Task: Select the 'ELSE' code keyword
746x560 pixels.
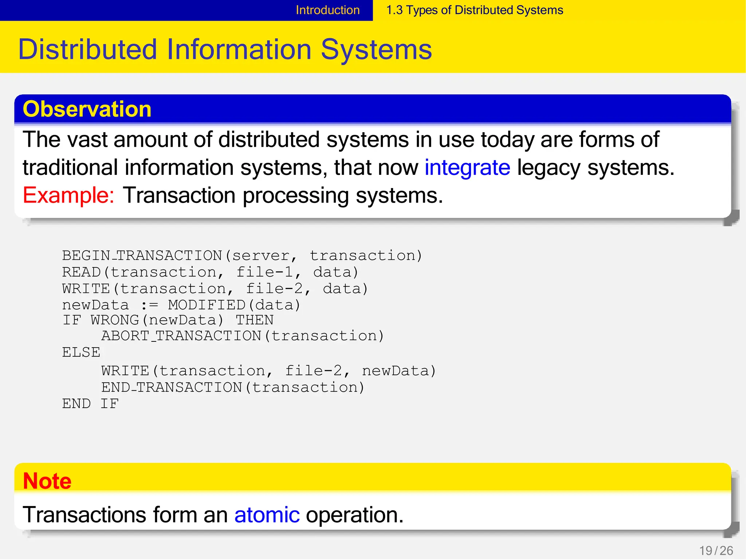Action: click(81, 352)
